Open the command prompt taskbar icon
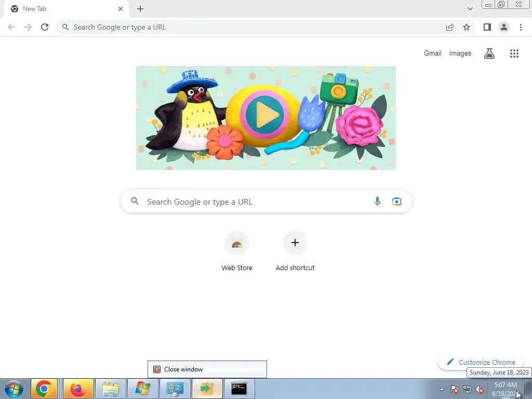The width and height of the screenshot is (532, 399). [239, 389]
